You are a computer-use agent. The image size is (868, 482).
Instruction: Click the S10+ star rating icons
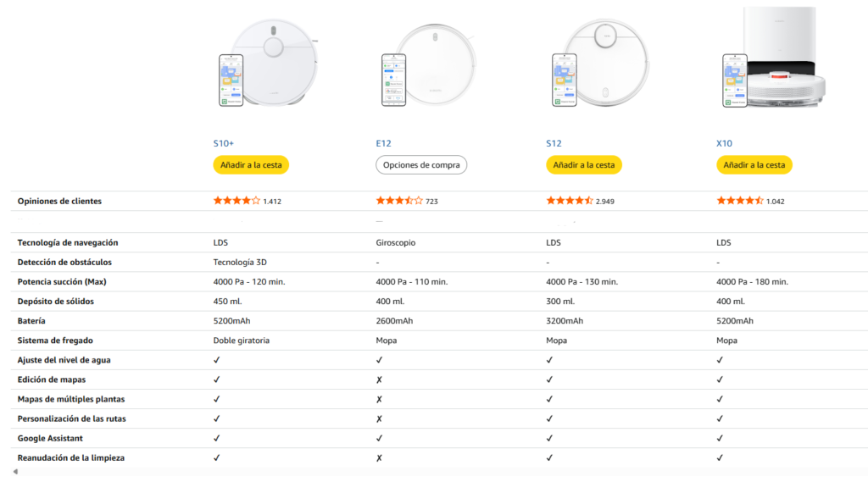click(236, 201)
